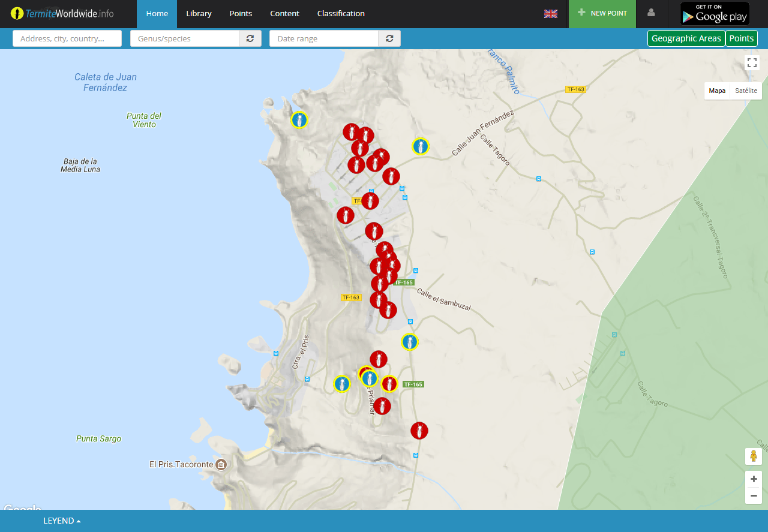
Task: Open the Get it on Google Play link
Action: click(x=714, y=14)
